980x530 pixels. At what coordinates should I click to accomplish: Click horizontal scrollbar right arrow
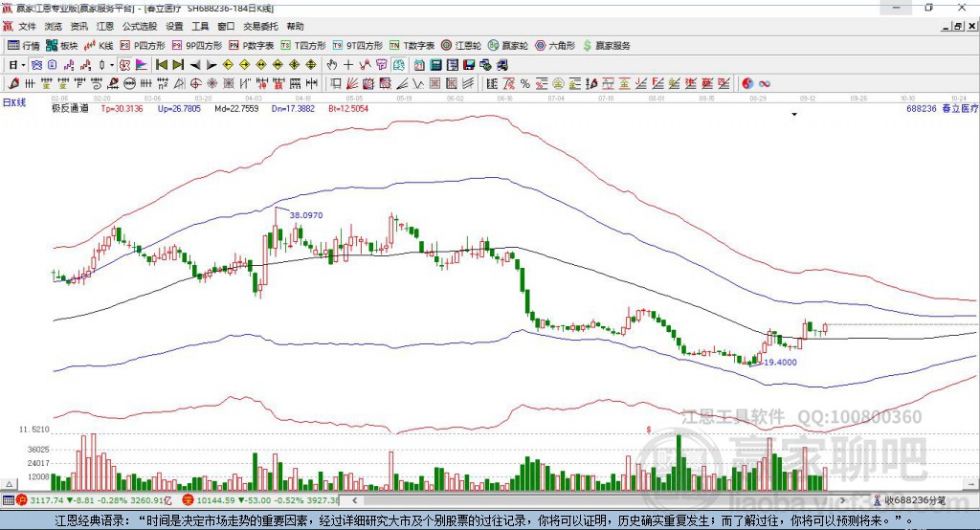tap(842, 500)
